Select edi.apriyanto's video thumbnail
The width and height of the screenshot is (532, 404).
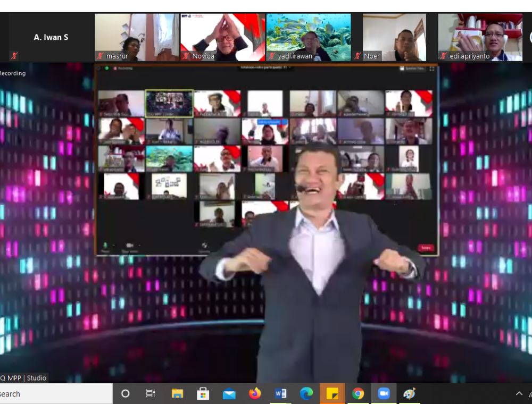coord(480,37)
